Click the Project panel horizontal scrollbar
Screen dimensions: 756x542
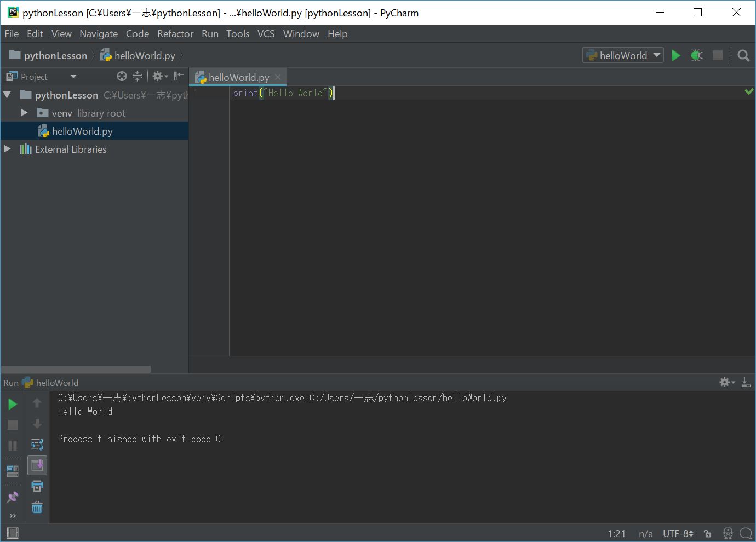pyautogui.click(x=76, y=369)
